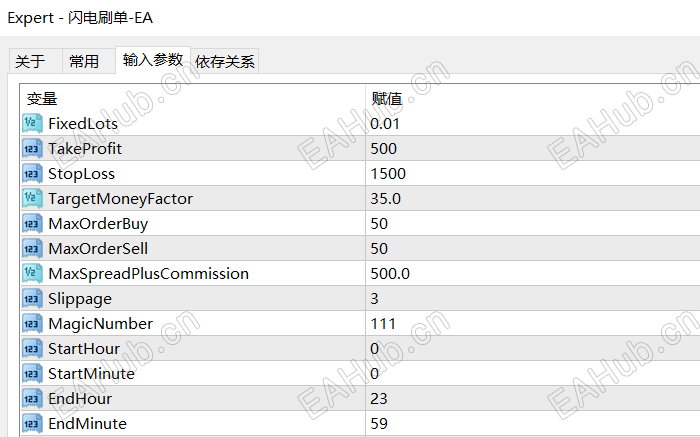Image resolution: width=700 pixels, height=437 pixels.
Task: Click the FixedLots double-type icon
Action: click(31, 124)
